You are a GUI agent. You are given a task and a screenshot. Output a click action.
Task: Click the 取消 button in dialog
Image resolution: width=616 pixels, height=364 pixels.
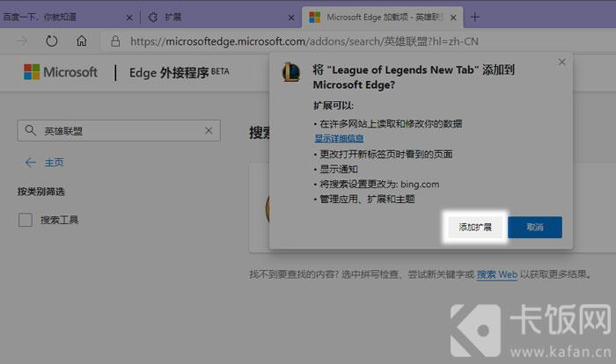click(535, 227)
